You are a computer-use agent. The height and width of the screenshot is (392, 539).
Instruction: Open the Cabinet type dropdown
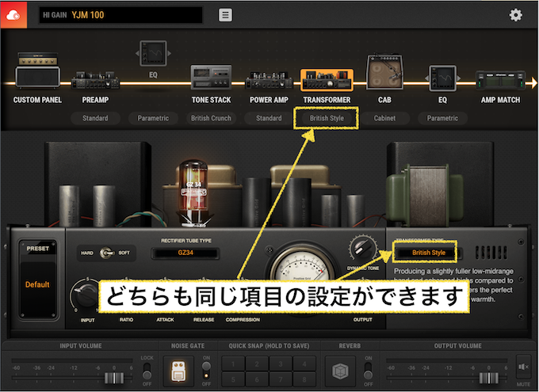[384, 118]
